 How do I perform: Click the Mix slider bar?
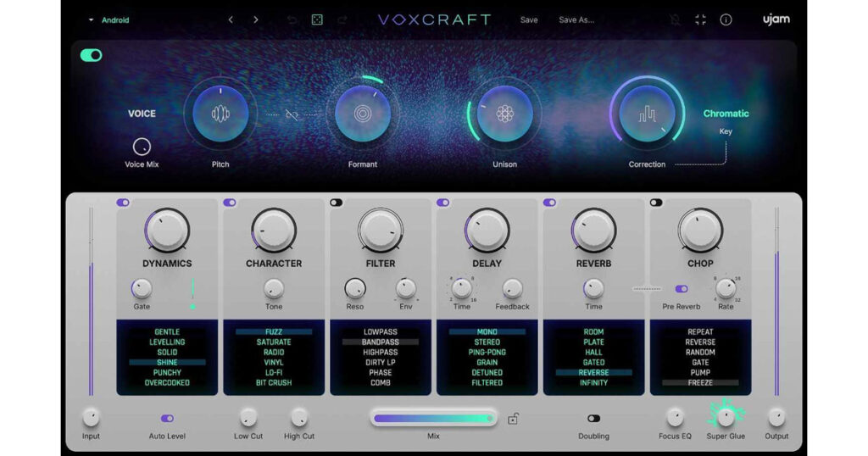pos(433,419)
